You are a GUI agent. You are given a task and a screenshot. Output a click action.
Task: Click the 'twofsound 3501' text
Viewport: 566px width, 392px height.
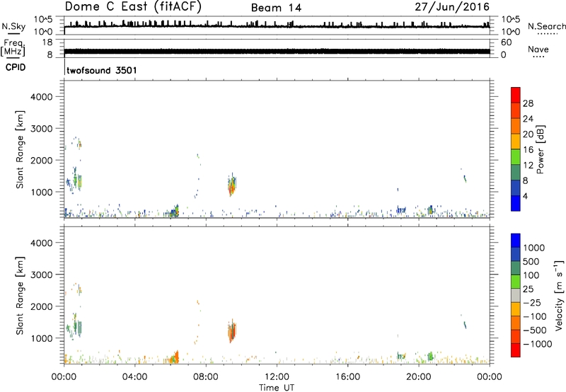tap(102, 70)
